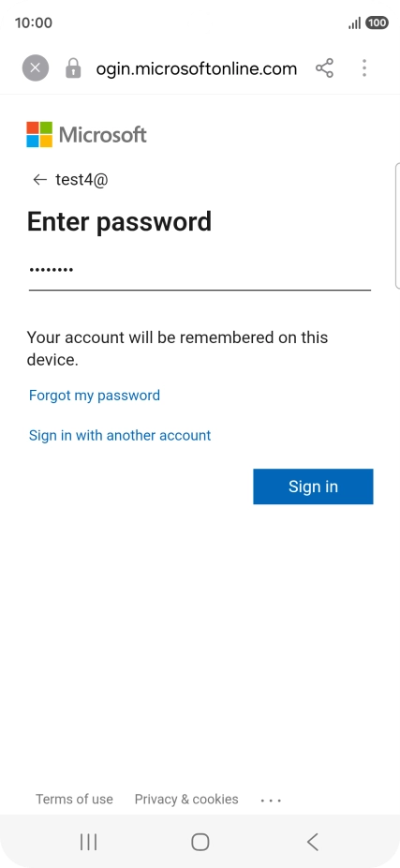The width and height of the screenshot is (400, 868).
Task: Tap the Android back navigation button
Action: 313,842
